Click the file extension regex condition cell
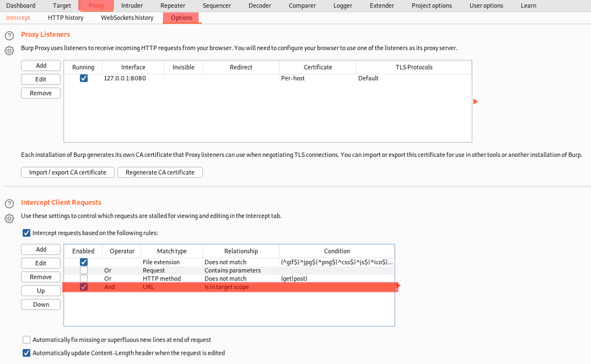Screen dimensions: 591x364 tap(337, 262)
